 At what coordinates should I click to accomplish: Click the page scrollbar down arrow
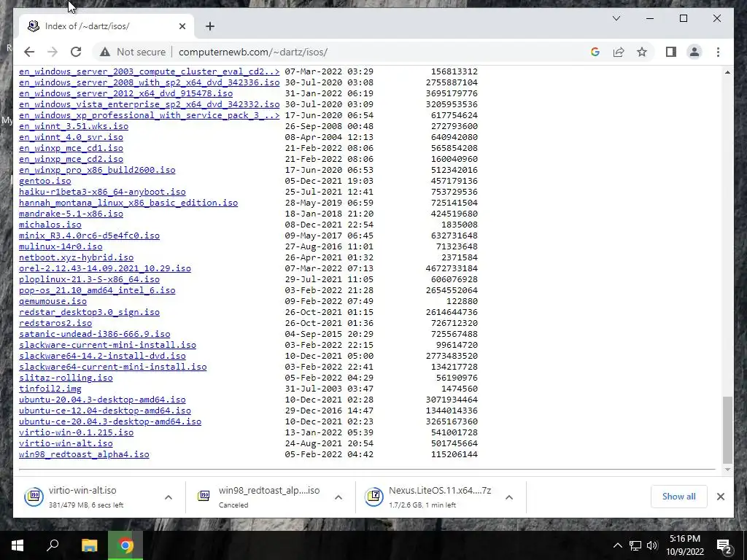click(727, 470)
